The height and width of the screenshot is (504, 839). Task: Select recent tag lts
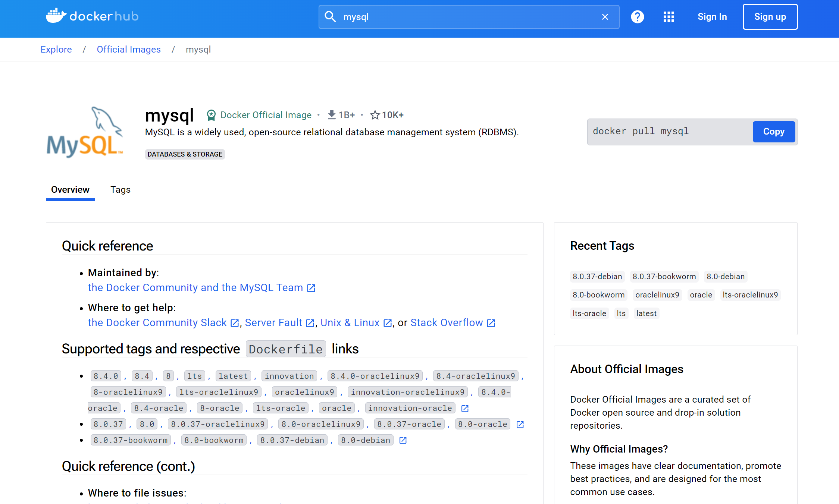pyautogui.click(x=621, y=314)
